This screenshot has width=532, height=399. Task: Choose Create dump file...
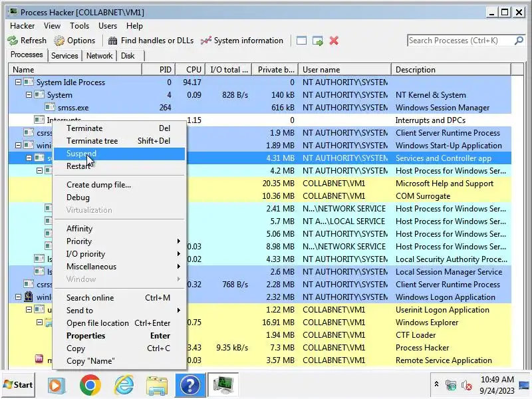[x=120, y=185]
